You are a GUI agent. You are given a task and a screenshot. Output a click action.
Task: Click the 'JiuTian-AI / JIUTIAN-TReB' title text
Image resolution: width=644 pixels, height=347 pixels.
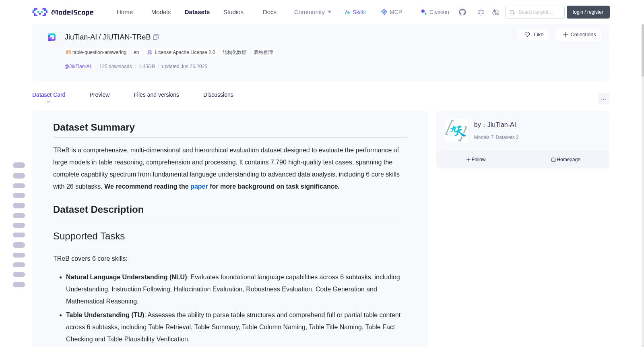[107, 37]
